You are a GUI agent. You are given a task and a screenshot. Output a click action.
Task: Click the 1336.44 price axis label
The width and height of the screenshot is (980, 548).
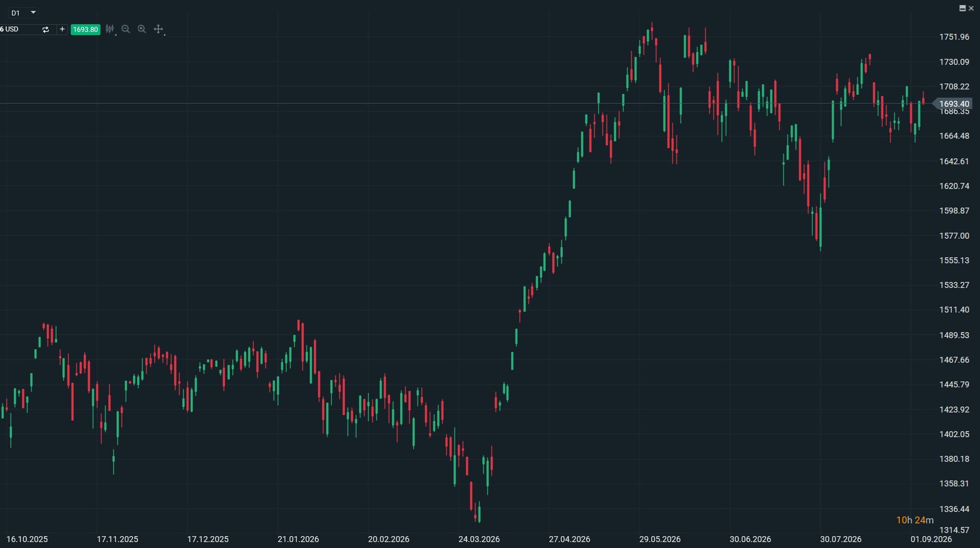(954, 509)
